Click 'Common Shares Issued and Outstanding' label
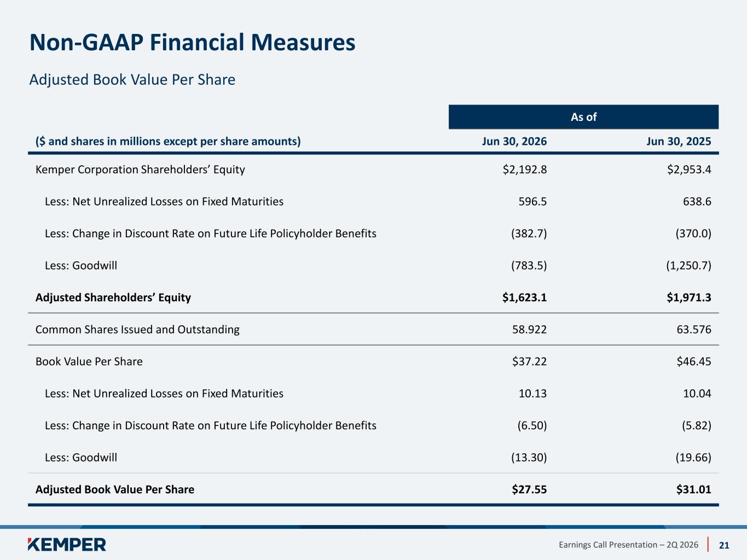747x560 pixels. [137, 330]
